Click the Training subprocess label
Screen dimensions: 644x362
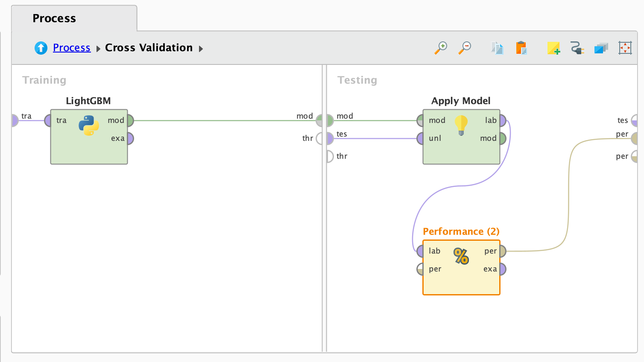pos(44,80)
